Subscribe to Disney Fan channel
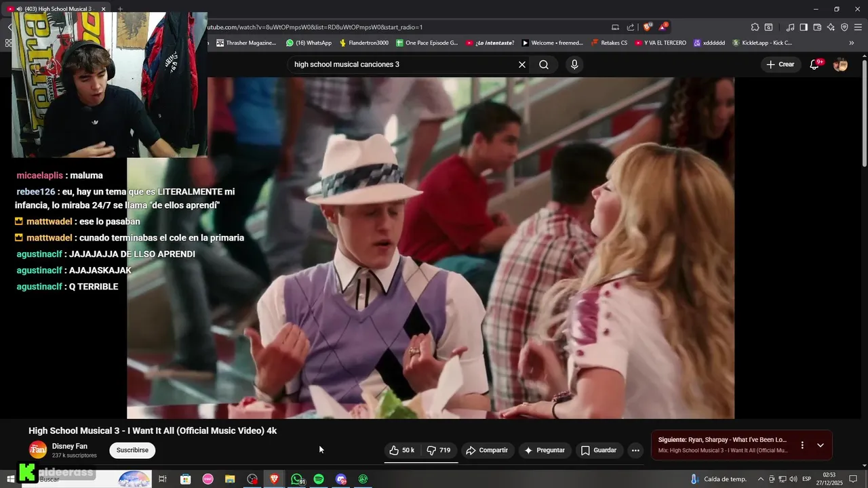 coord(132,450)
